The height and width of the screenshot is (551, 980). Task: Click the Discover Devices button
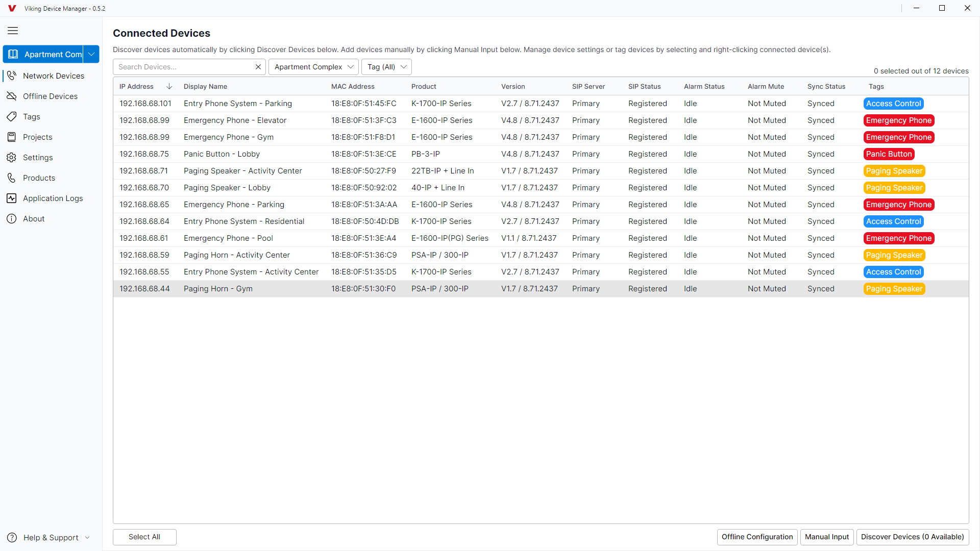pyautogui.click(x=912, y=537)
